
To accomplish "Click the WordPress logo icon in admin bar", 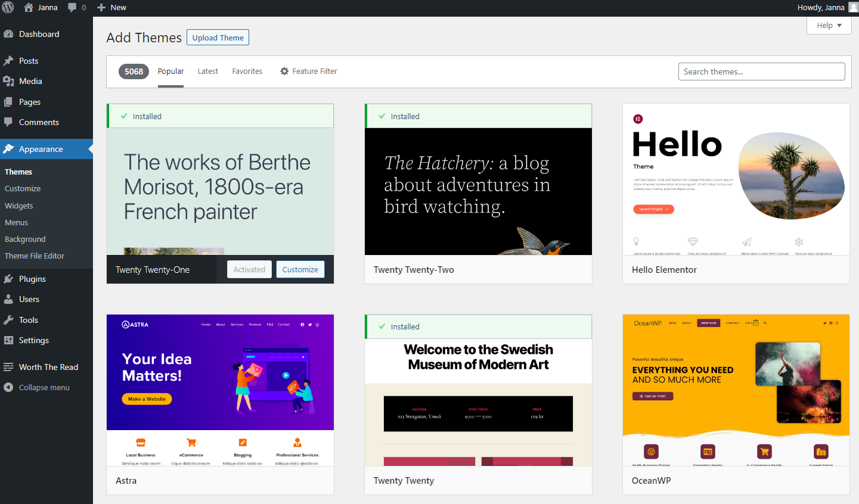I will (x=8, y=7).
